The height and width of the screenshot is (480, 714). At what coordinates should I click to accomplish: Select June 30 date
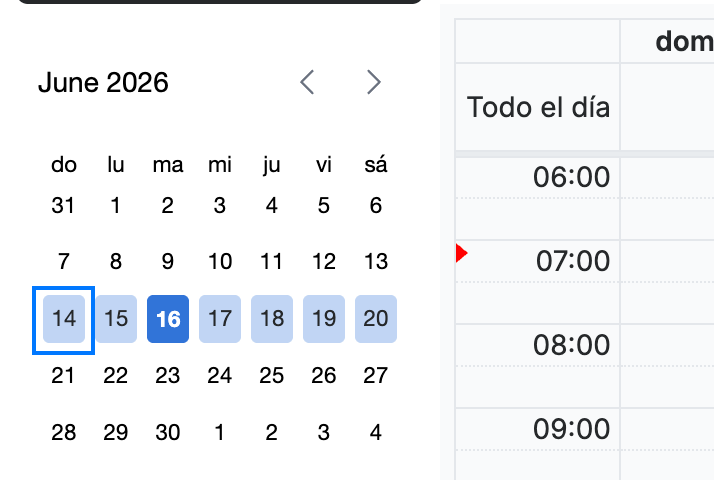[x=168, y=432]
